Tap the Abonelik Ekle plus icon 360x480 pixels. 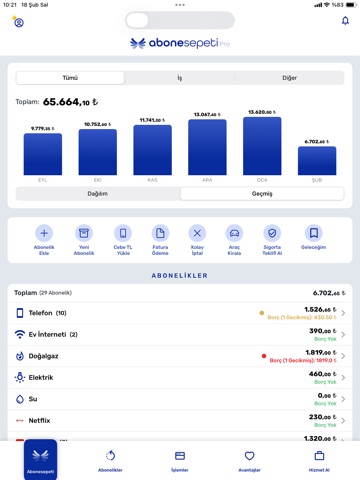pyautogui.click(x=44, y=233)
